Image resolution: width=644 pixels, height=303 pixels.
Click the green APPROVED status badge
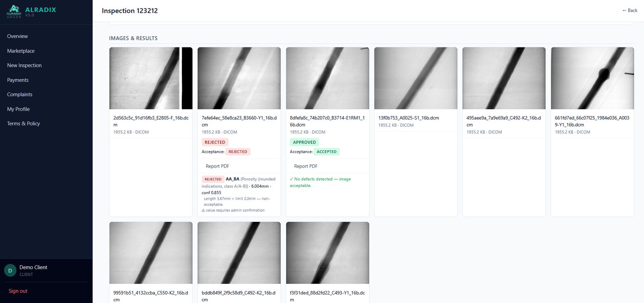(x=304, y=142)
